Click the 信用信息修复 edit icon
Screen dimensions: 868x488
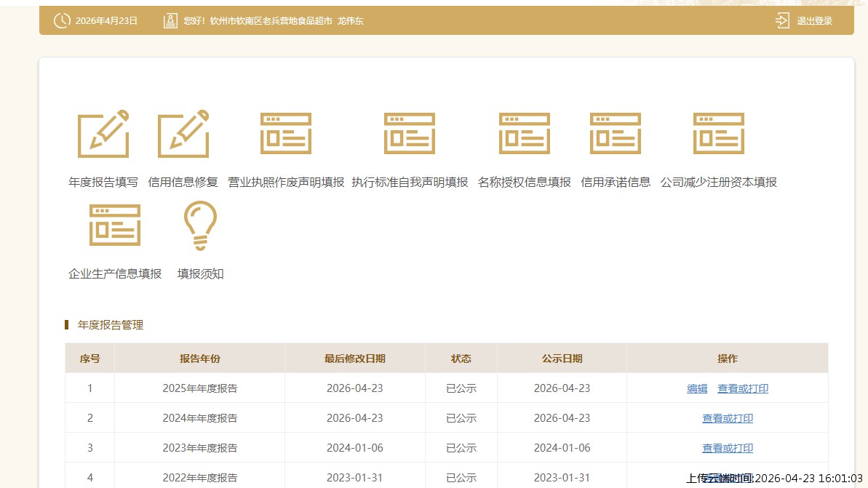[183, 134]
